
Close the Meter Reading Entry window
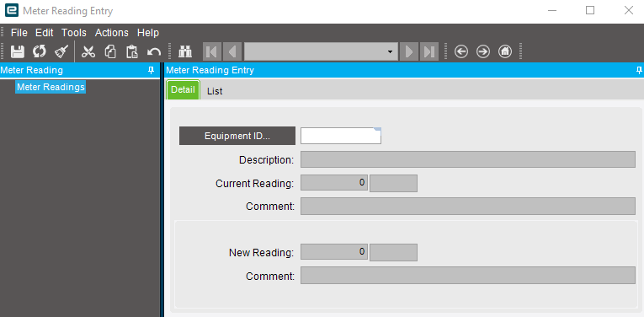(629, 10)
